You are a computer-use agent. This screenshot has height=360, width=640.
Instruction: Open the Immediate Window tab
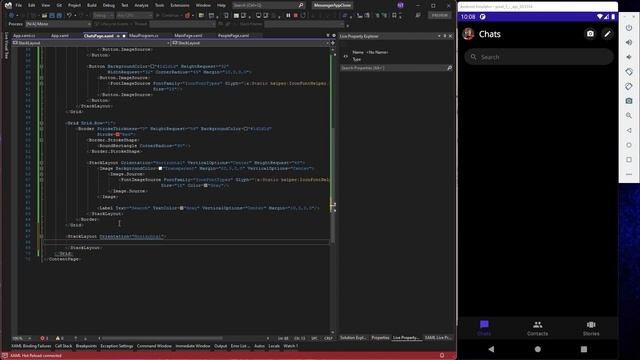(193, 346)
